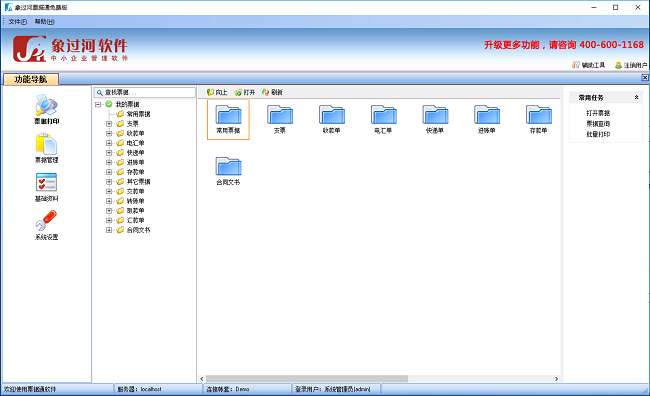This screenshot has height=396, width=650.
Task: Open the 帮助 menu
Action: pyautogui.click(x=44, y=21)
